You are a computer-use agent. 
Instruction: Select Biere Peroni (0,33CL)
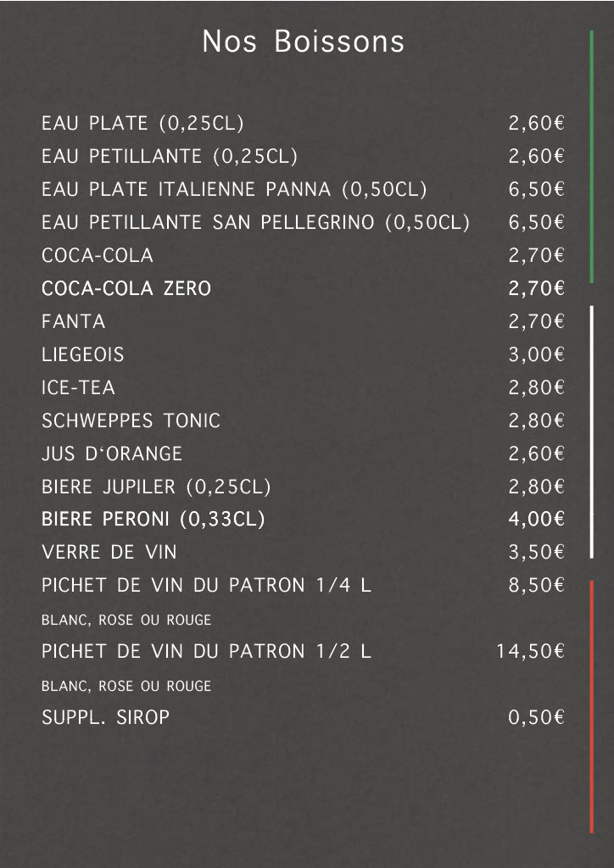pyautogui.click(x=153, y=520)
